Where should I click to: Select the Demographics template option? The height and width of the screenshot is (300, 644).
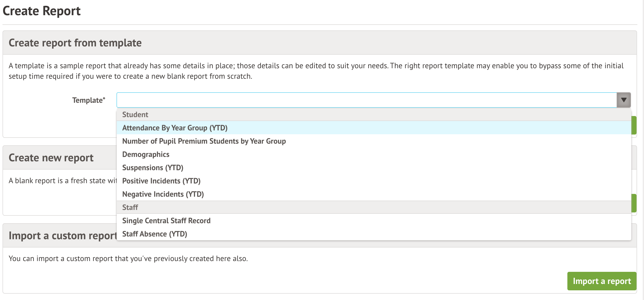tap(146, 154)
